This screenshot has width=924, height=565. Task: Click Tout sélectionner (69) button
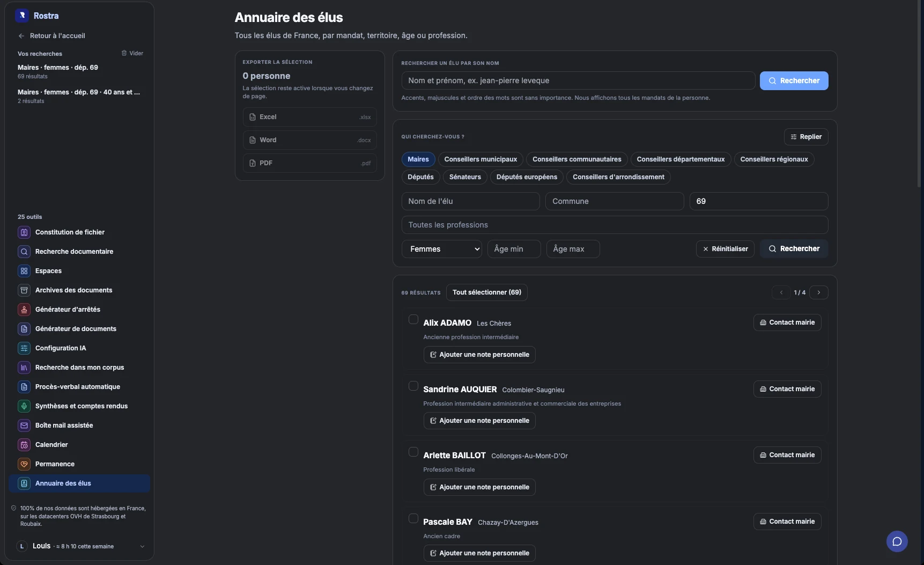click(487, 292)
